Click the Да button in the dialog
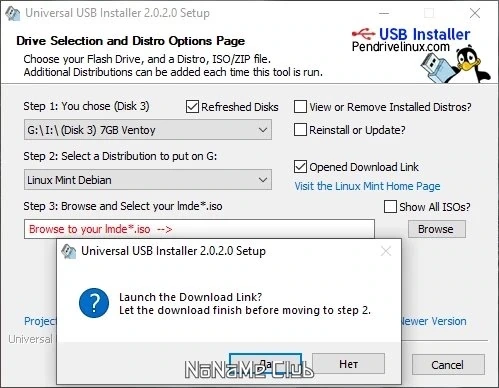The width and height of the screenshot is (499, 388). click(266, 364)
